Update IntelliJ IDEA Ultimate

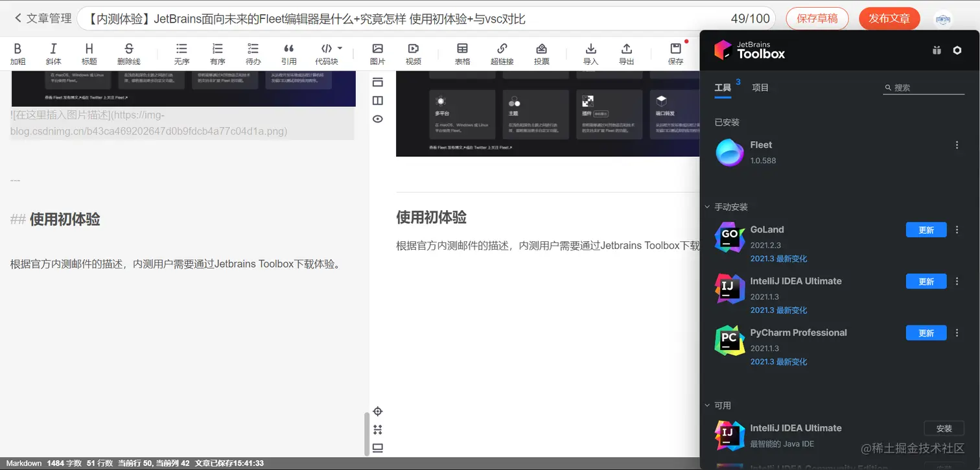click(x=926, y=281)
